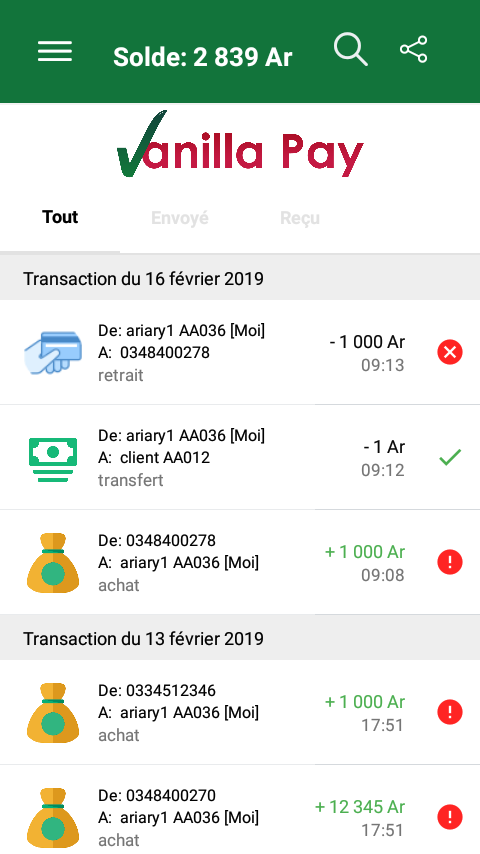Click the Vanilla Pay logo

point(240,144)
